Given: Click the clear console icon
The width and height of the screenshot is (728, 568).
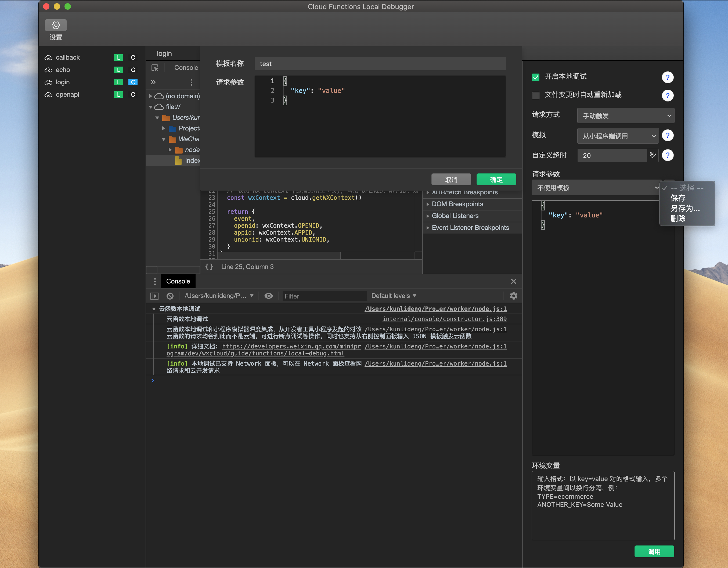Looking at the screenshot, I should [x=170, y=296].
